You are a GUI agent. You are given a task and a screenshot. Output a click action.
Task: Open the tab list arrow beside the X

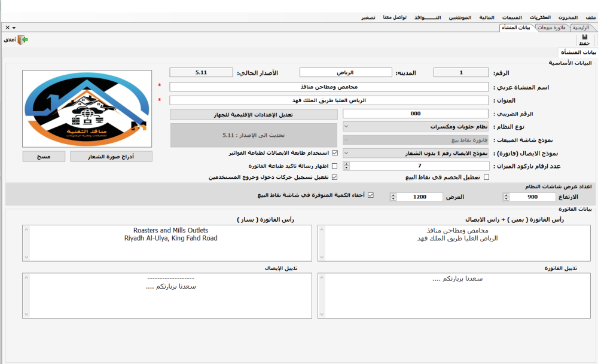[14, 27]
